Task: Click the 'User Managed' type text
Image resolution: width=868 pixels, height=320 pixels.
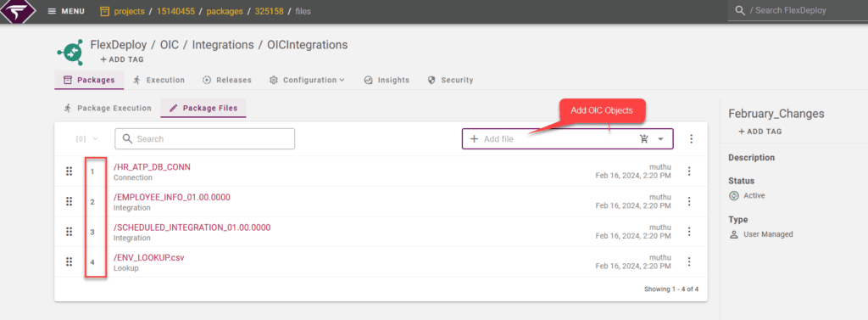Action: [768, 234]
